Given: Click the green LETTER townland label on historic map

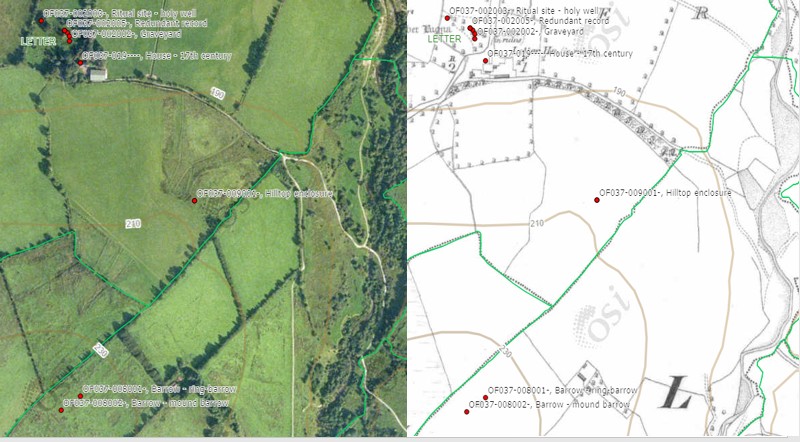Looking at the screenshot, I should 444,39.
